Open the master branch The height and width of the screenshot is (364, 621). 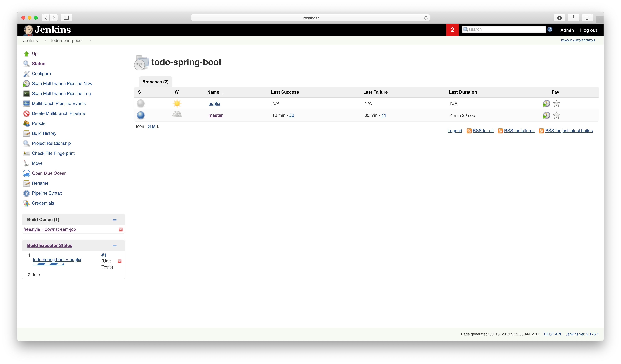tap(216, 115)
